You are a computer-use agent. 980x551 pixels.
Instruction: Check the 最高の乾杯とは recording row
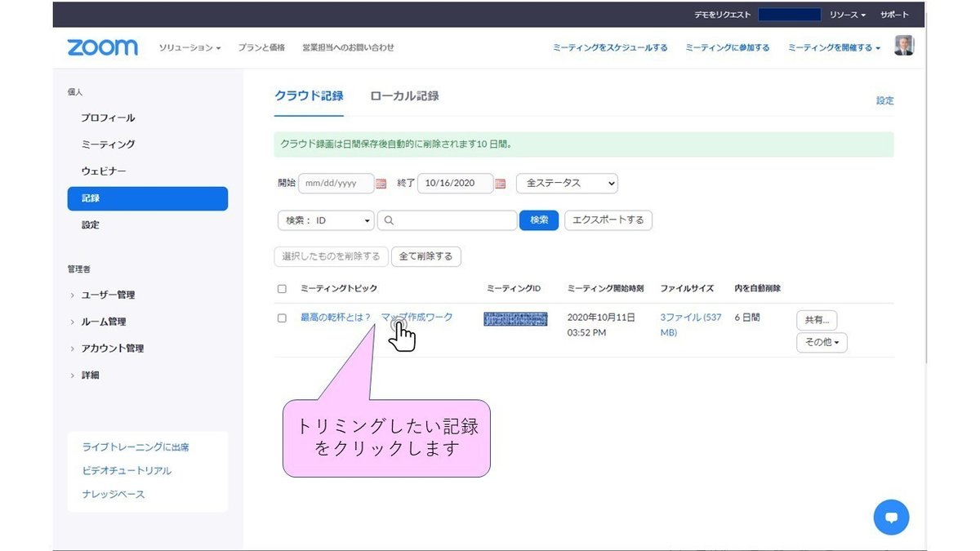pyautogui.click(x=282, y=318)
